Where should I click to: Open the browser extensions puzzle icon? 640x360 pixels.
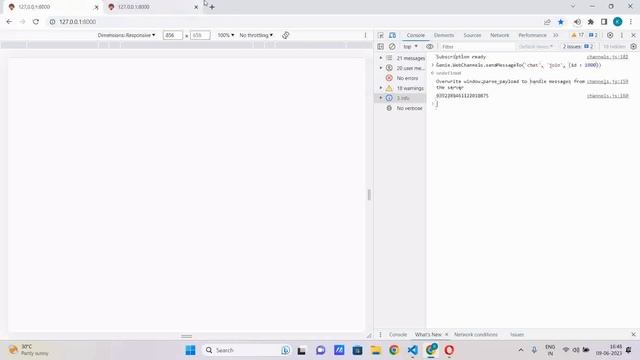click(x=591, y=22)
